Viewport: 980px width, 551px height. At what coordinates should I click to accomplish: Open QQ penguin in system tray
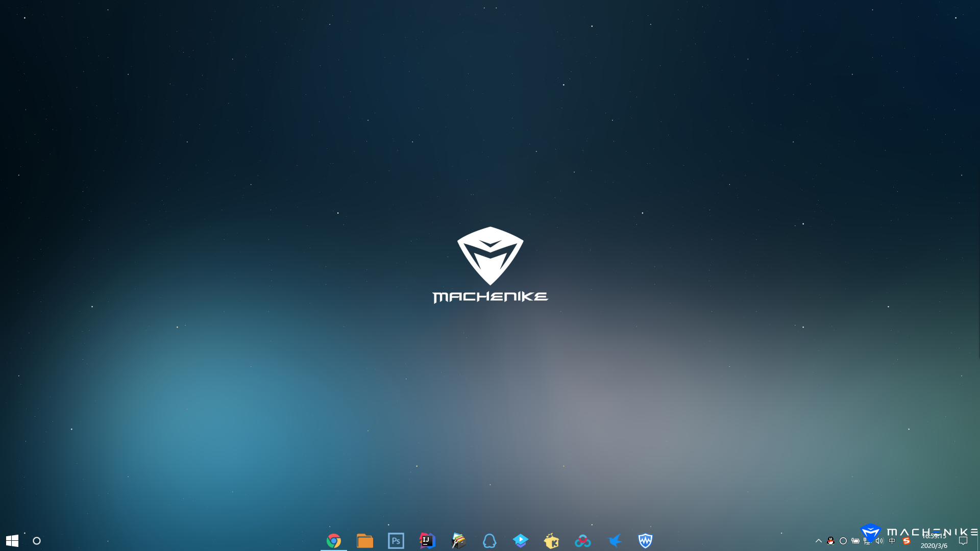[831, 541]
